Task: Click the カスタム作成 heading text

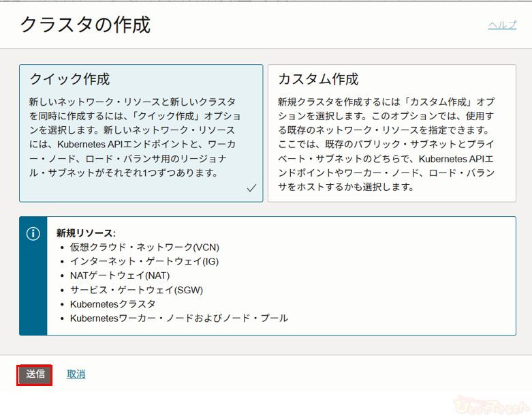Action: (x=318, y=79)
